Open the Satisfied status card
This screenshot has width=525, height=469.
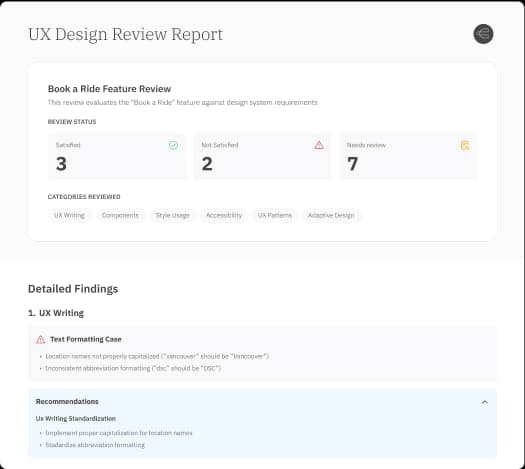(x=117, y=157)
